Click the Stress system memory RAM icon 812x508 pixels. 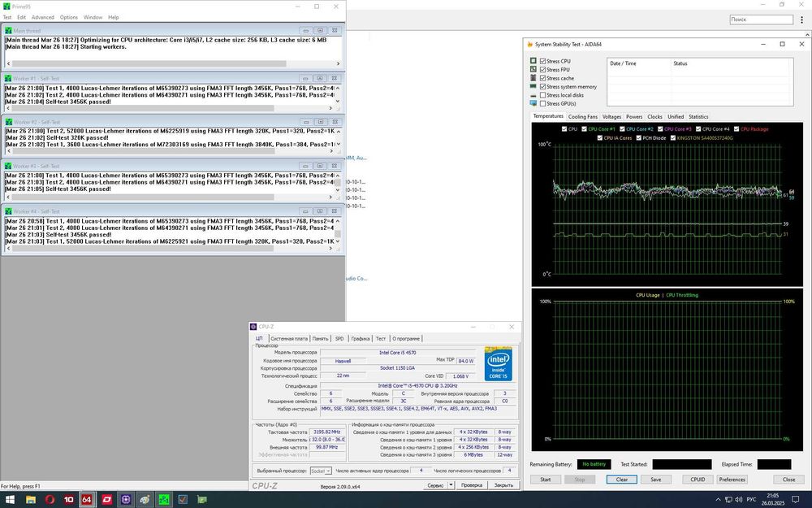point(533,86)
